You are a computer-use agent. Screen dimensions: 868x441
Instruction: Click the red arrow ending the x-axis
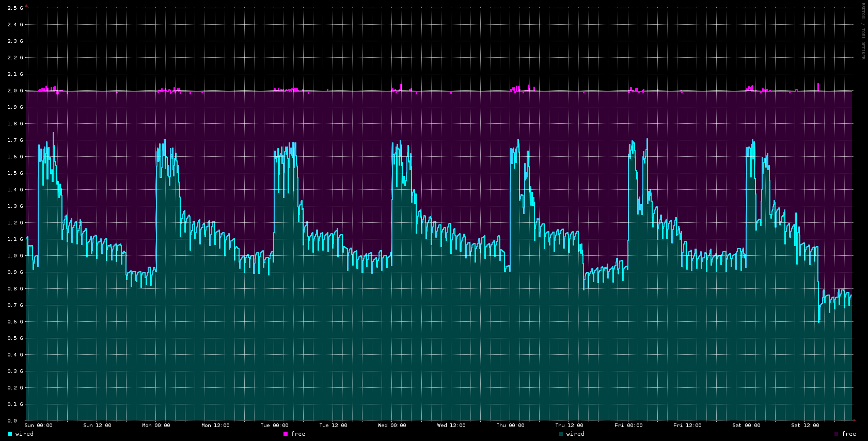pyautogui.click(x=855, y=420)
